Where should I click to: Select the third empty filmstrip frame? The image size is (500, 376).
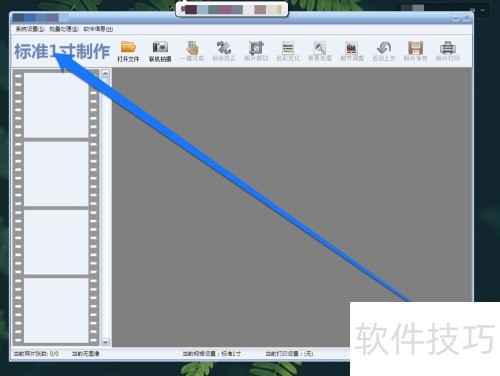[x=56, y=242]
